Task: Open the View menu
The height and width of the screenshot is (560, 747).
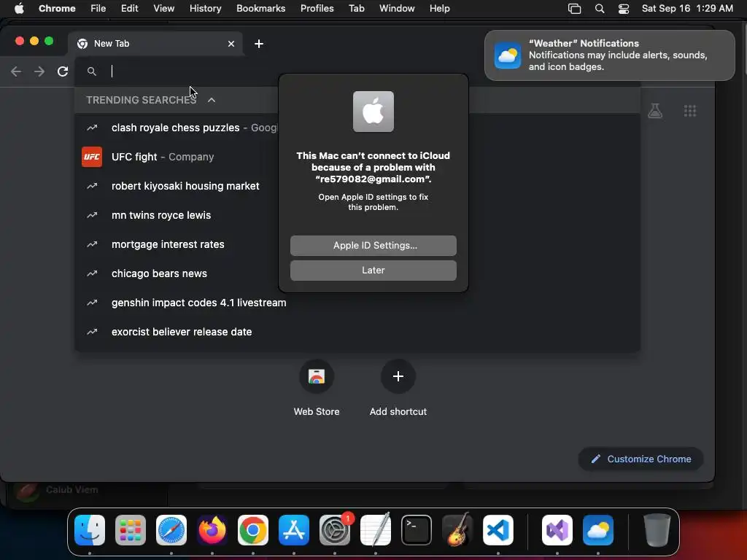Action: (x=164, y=9)
